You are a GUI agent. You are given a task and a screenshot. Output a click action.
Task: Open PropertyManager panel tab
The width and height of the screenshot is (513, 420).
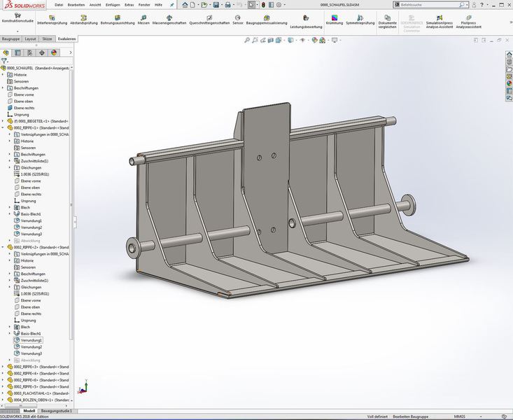pos(17,52)
